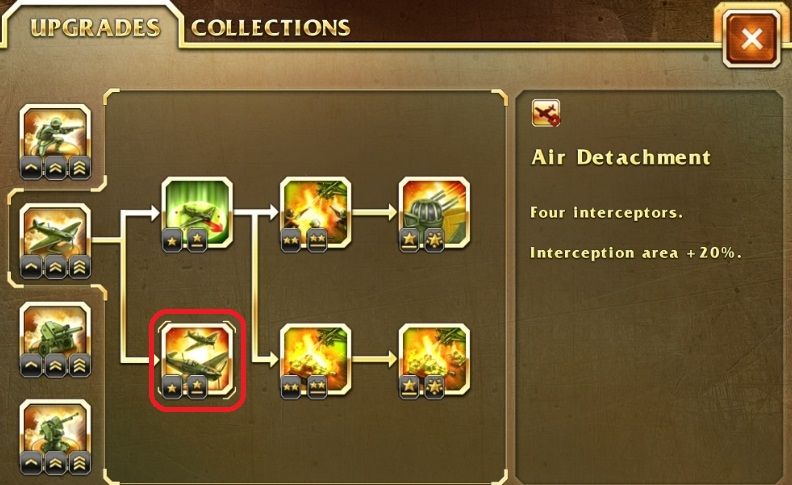The height and width of the screenshot is (485, 792).
Task: Select the anti-aircraft gun unit category
Action: coord(56,438)
